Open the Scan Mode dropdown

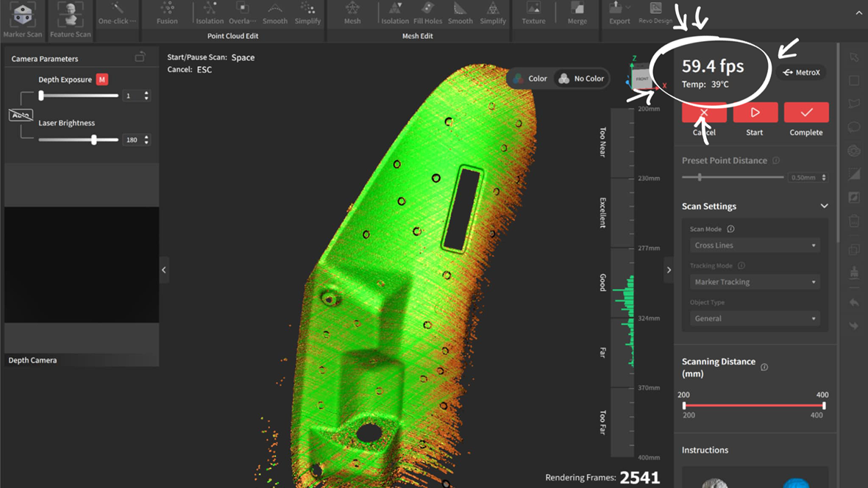(754, 245)
